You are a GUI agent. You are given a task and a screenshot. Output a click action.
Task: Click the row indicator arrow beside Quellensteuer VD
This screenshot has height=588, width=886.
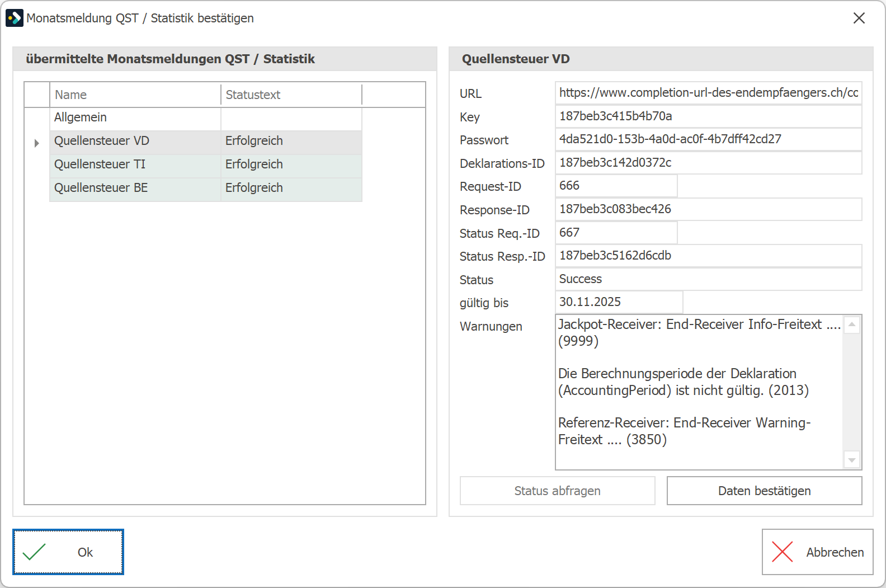[37, 143]
